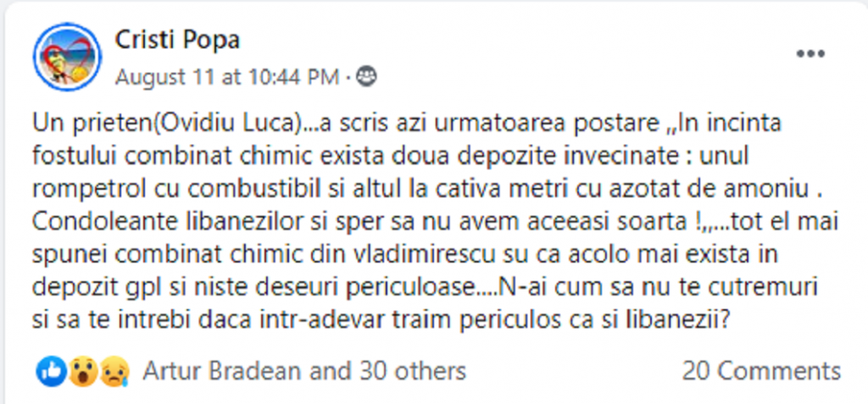Click the Wow reaction emoji icon

(x=81, y=370)
